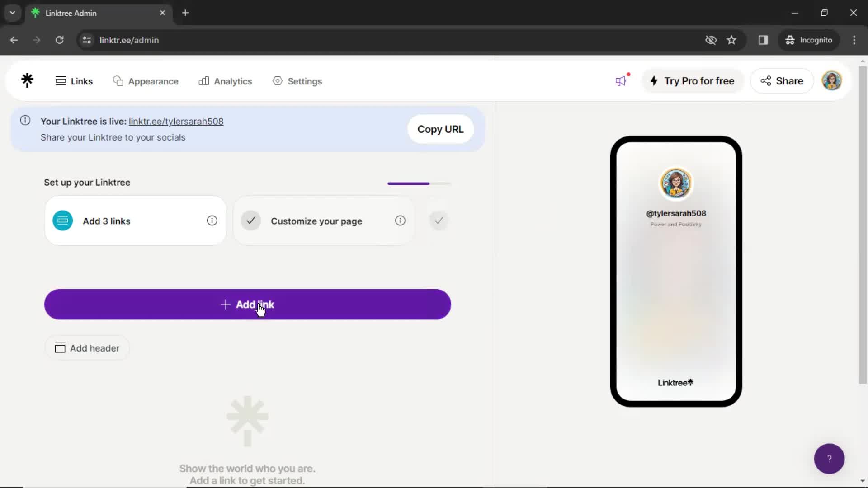Click the Share button in toolbar
The height and width of the screenshot is (488, 868).
pyautogui.click(x=782, y=81)
